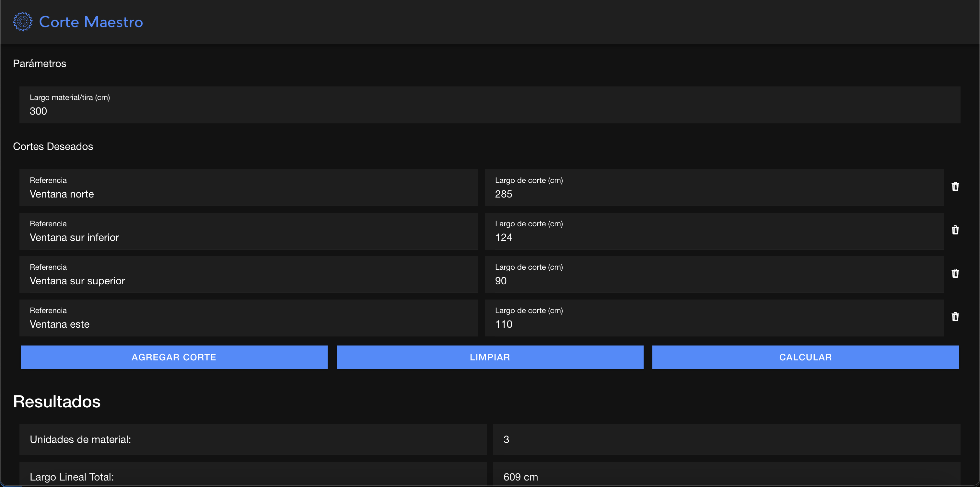980x487 pixels.
Task: Click trash icon for Ventana este
Action: (x=955, y=317)
